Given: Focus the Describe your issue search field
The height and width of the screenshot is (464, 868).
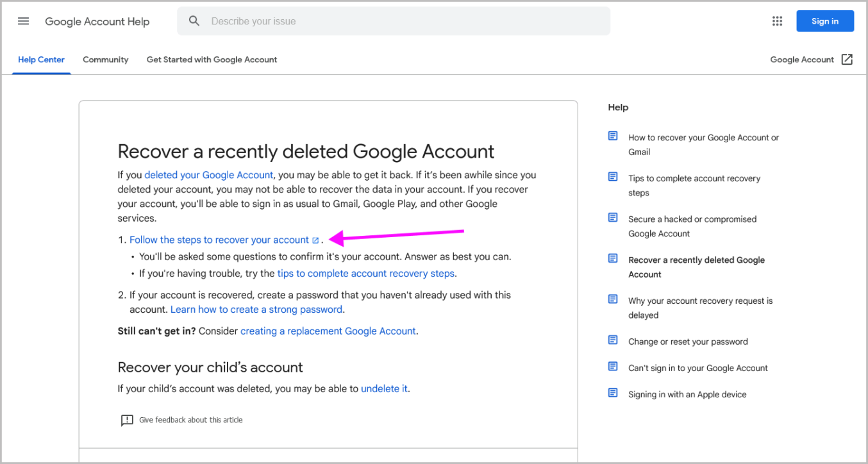Looking at the screenshot, I should 394,21.
